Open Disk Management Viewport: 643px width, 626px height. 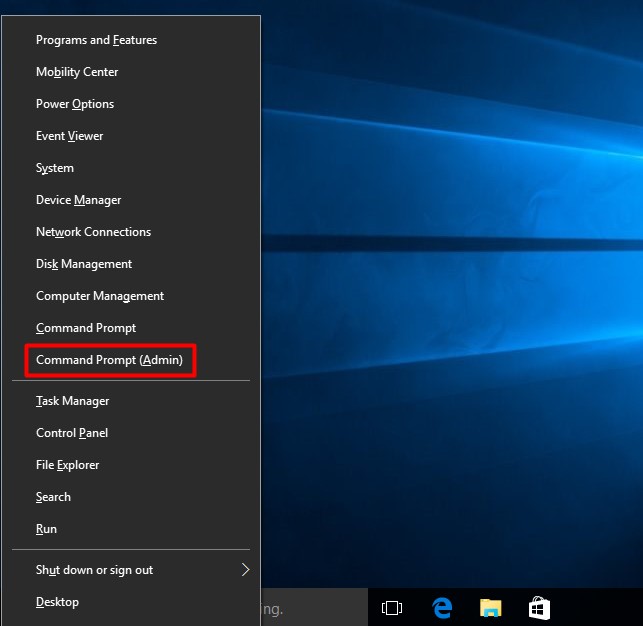(84, 264)
